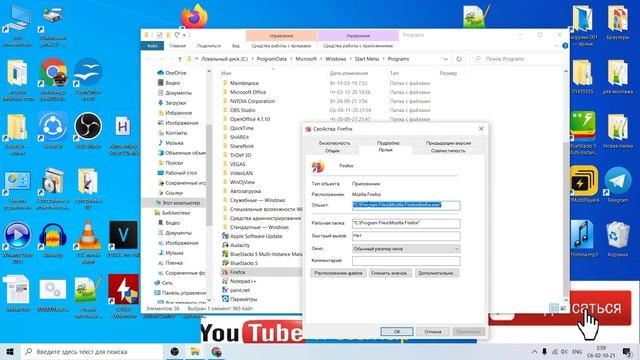Click the Explorer up-arrow navigation button
640x360 pixels.
[180, 59]
